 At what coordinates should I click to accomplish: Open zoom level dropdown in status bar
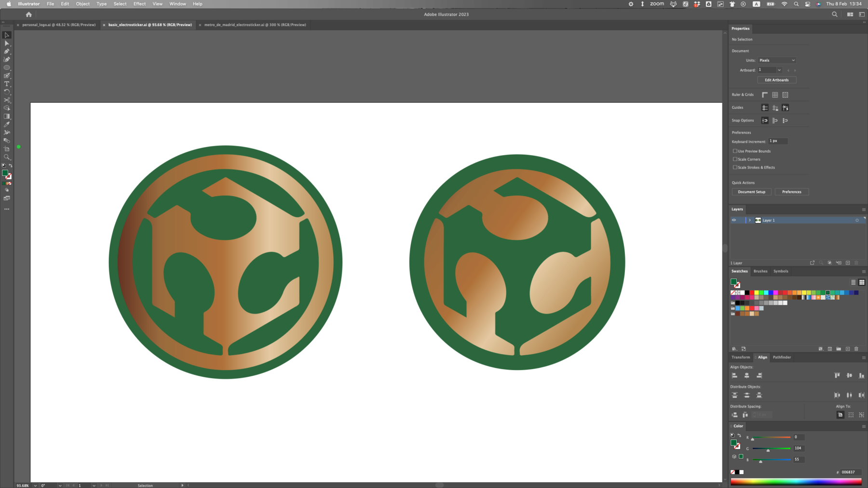point(35,486)
